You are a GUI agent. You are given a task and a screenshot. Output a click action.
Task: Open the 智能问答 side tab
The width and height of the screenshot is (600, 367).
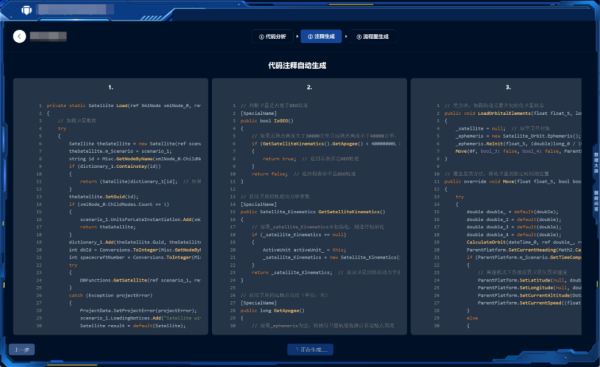[596, 201]
